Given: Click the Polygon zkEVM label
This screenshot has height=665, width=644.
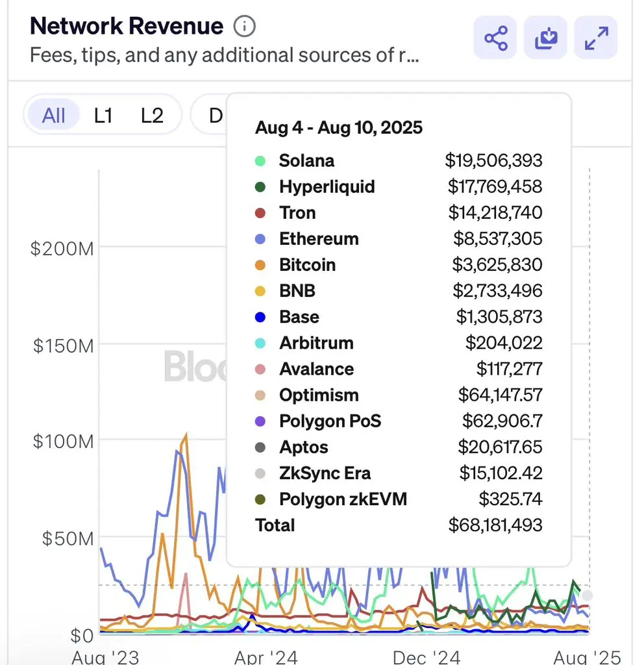Looking at the screenshot, I should pyautogui.click(x=343, y=499).
